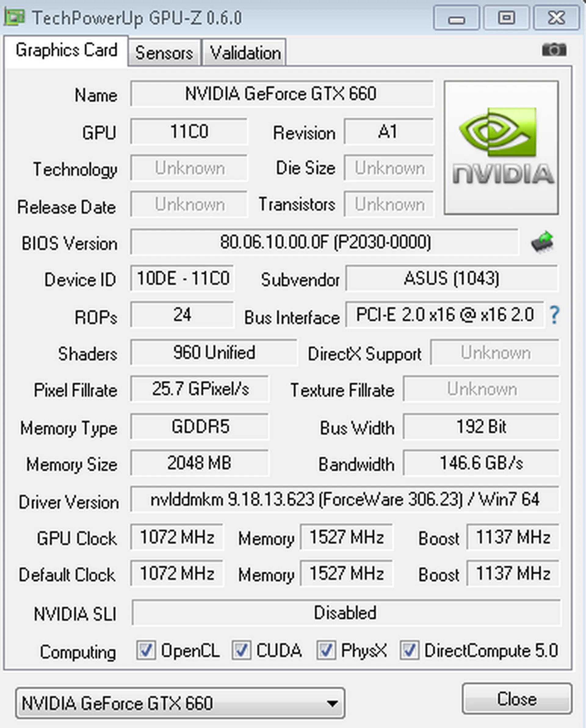Screen dimensions: 586x728
Task: Click the NVIDIA logo image
Action: [x=501, y=148]
